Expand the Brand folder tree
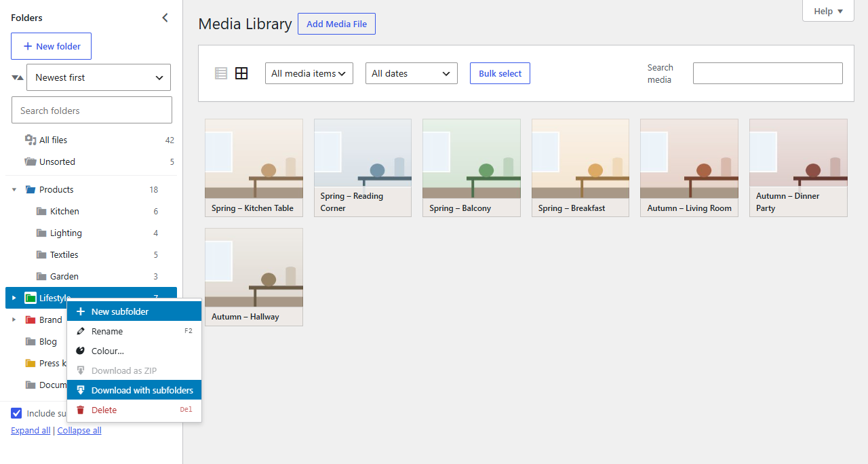The height and width of the screenshot is (464, 868). tap(14, 320)
